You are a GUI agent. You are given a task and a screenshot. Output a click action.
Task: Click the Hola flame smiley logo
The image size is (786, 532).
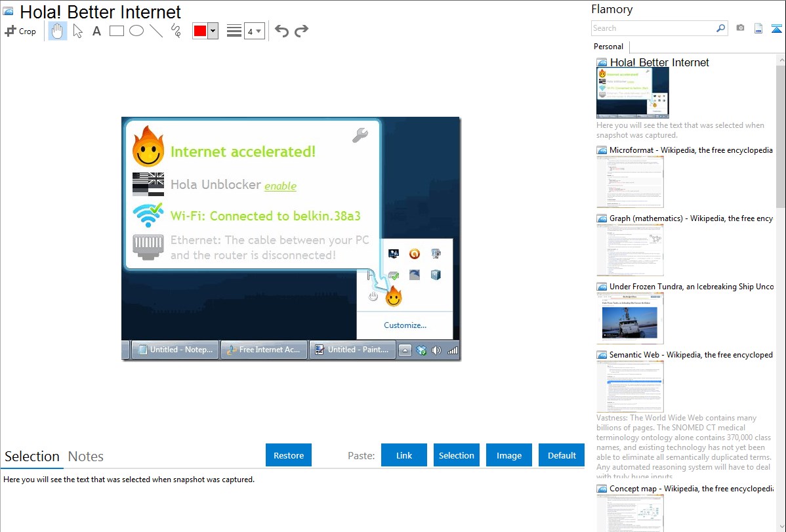[148, 146]
